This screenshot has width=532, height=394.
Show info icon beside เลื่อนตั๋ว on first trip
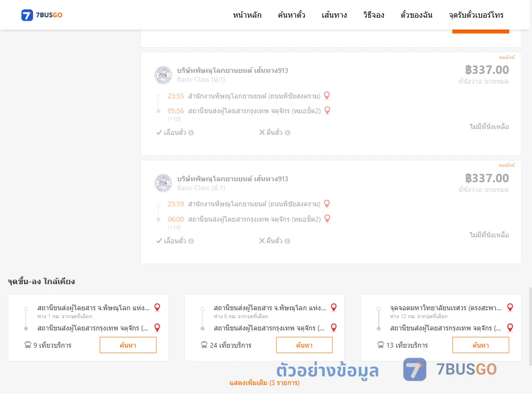tap(191, 132)
